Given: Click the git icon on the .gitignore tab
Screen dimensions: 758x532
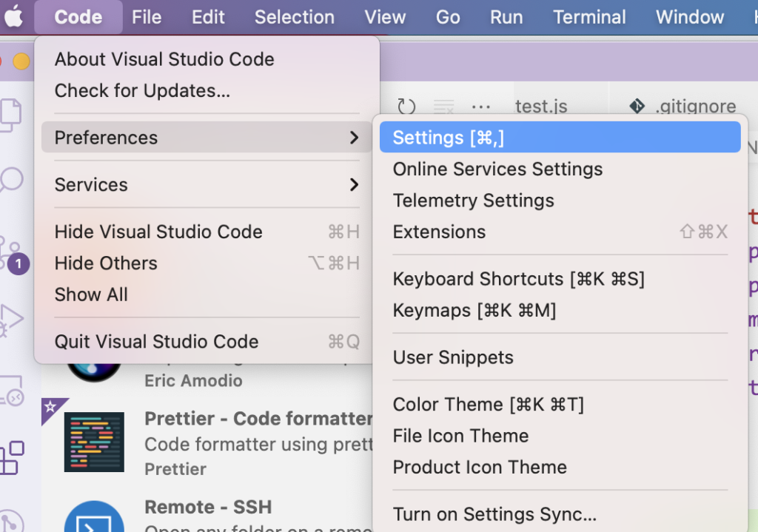Looking at the screenshot, I should (637, 106).
